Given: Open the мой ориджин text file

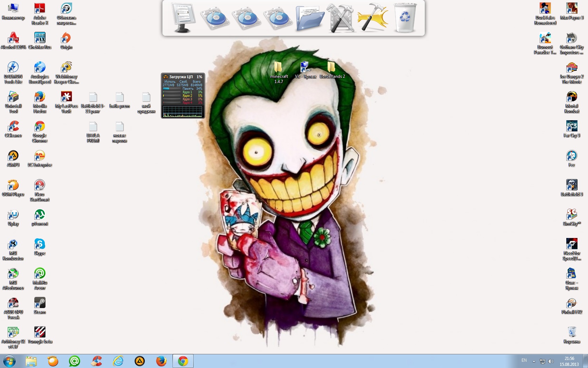Looking at the screenshot, I should click(146, 102).
